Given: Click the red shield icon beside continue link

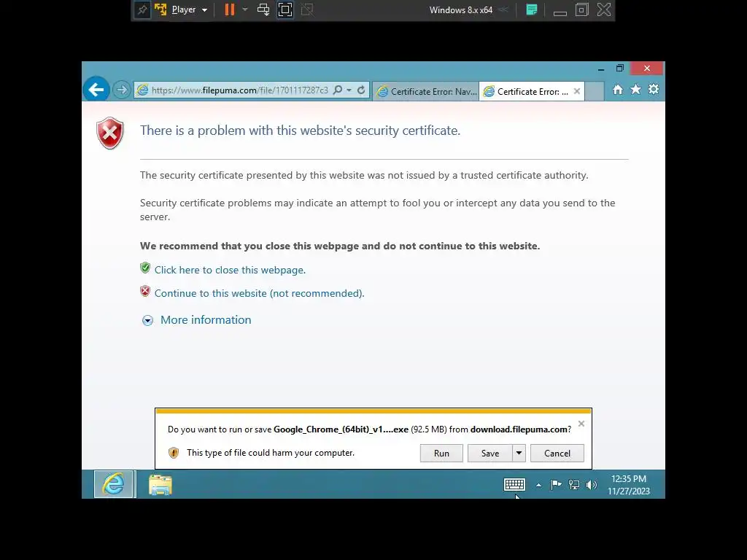Looking at the screenshot, I should 145,291.
